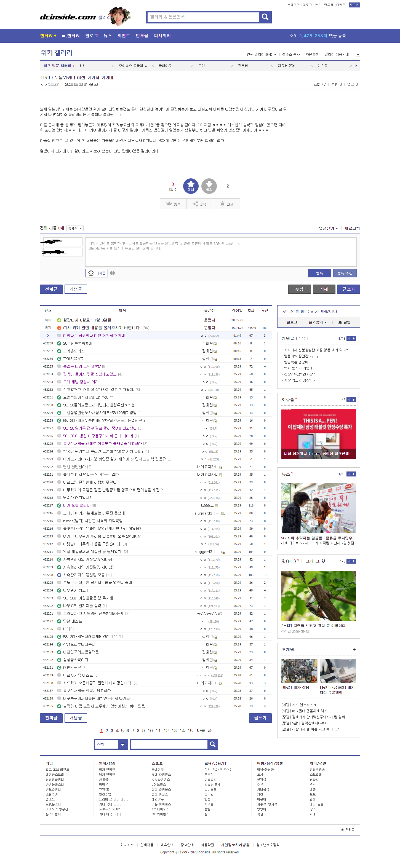
Task: Click the 힛추 crown icon
Action: point(169,204)
